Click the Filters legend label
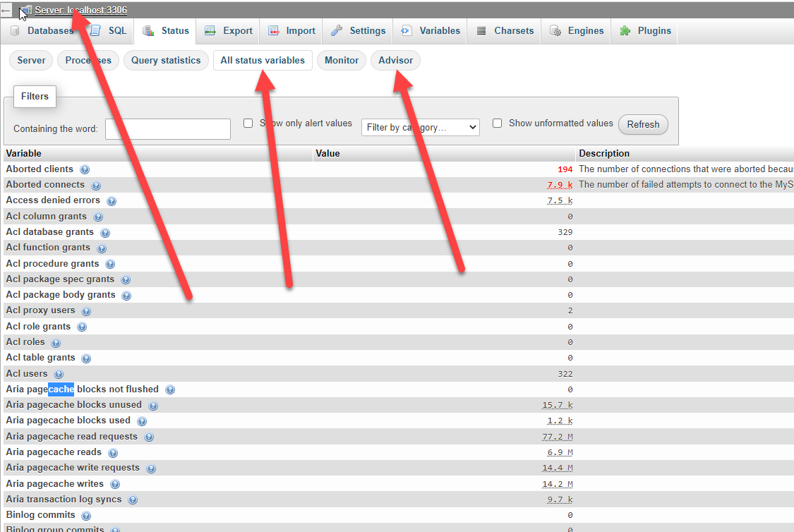The image size is (794, 532). coord(35,96)
